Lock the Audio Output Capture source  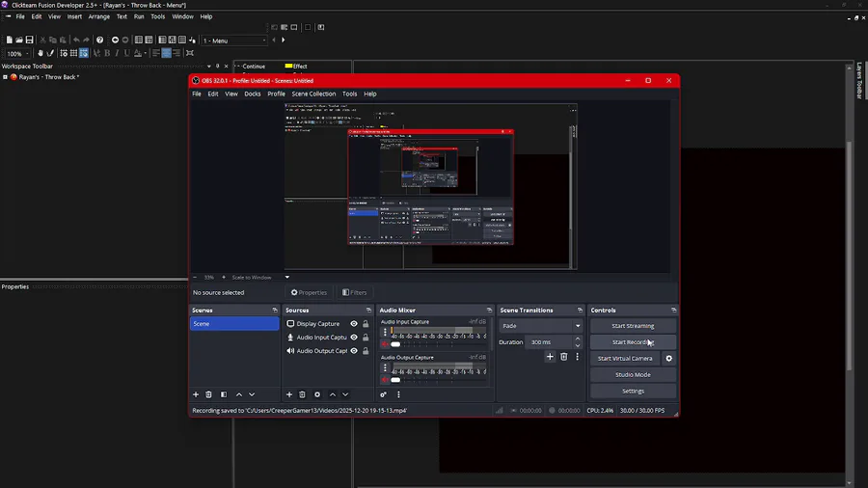pos(366,351)
